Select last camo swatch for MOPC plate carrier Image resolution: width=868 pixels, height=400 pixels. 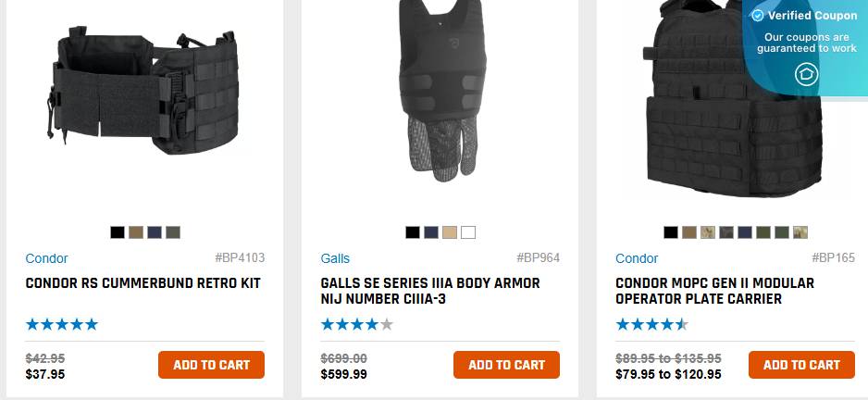coord(800,232)
